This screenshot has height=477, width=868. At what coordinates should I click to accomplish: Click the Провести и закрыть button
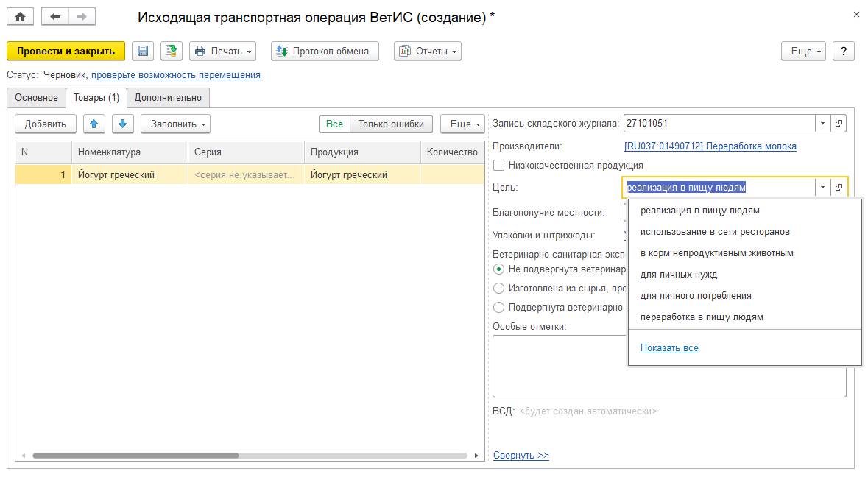click(66, 51)
